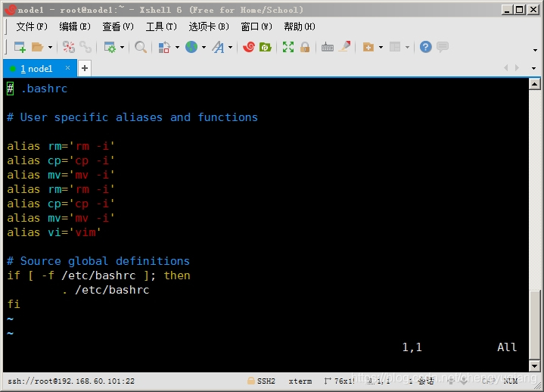Expand the Encoding globe dropdown arrow
544x392 pixels.
204,47
